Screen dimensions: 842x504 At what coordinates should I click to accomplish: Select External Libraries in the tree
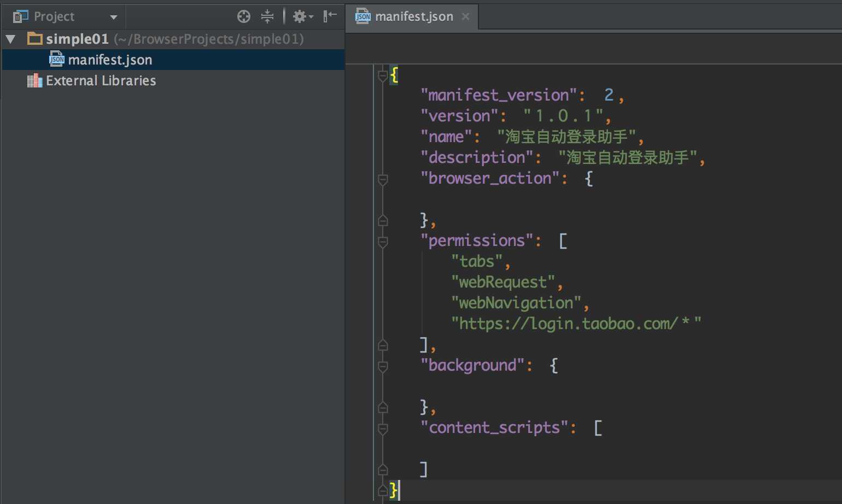click(101, 80)
